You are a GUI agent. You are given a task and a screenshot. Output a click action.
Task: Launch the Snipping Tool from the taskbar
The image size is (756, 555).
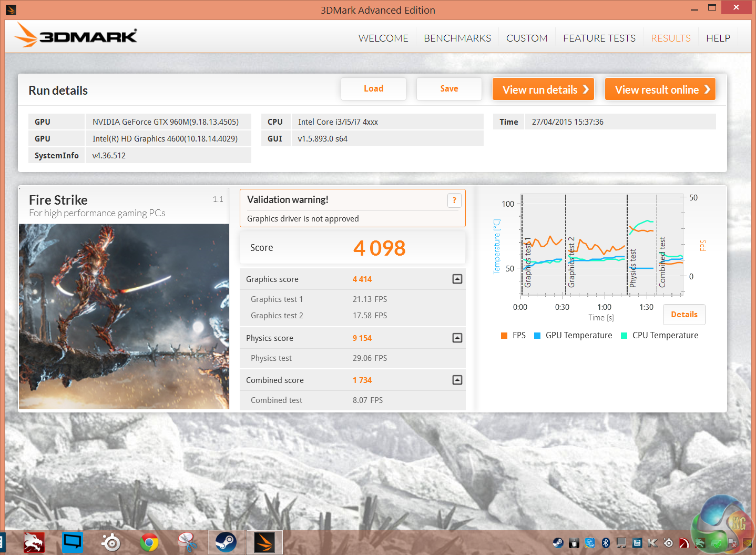tap(187, 542)
